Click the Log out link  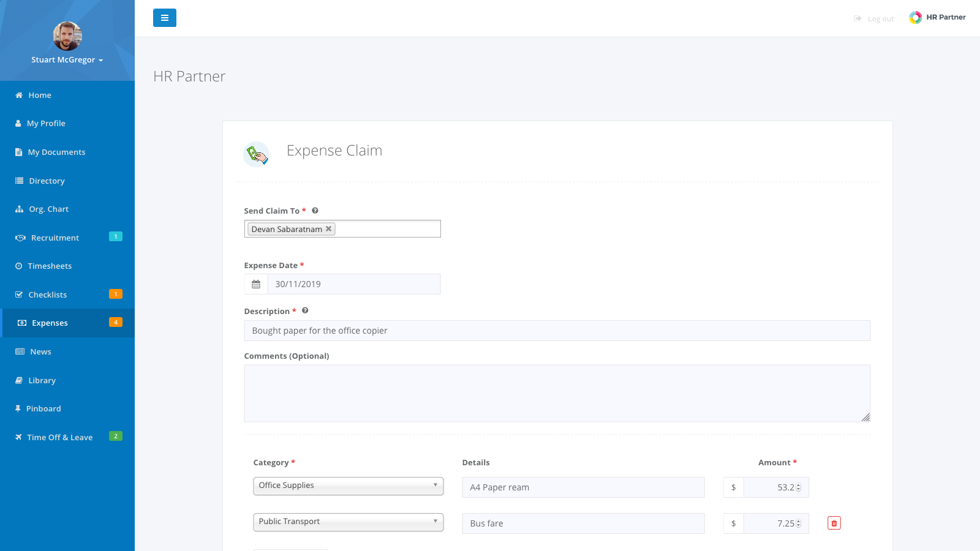point(880,19)
